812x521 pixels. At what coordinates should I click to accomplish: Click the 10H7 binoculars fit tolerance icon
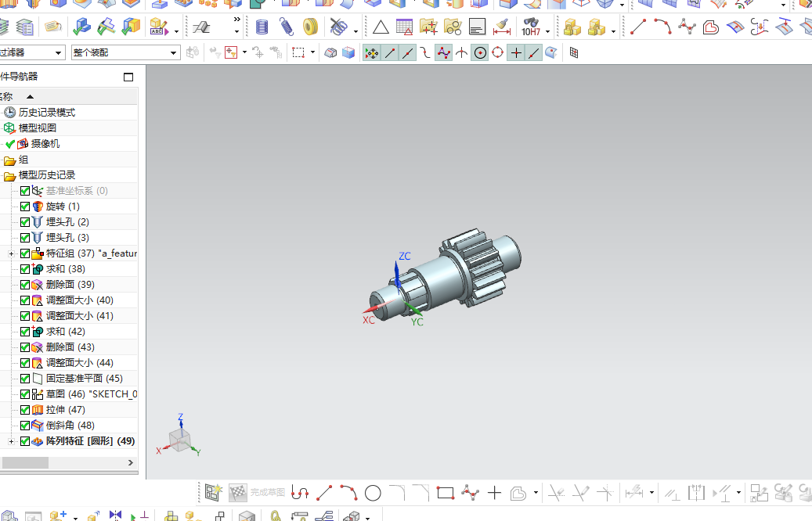(531, 27)
